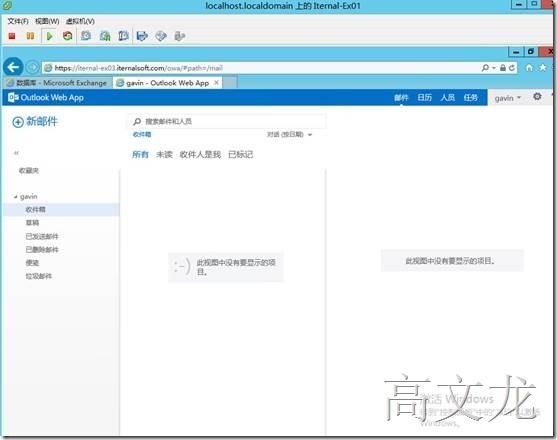Click the floppy connect toolbar icon

142,36
